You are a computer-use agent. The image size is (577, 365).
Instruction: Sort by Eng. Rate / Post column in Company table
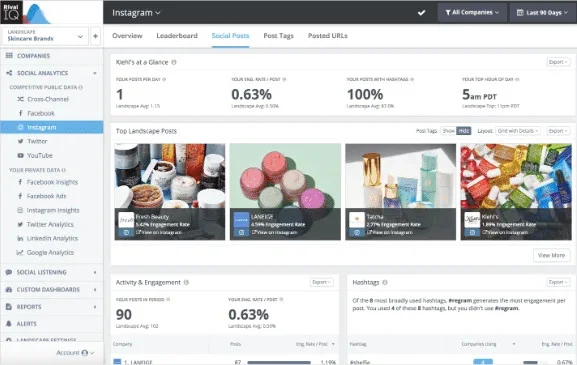pyautogui.click(x=315, y=344)
